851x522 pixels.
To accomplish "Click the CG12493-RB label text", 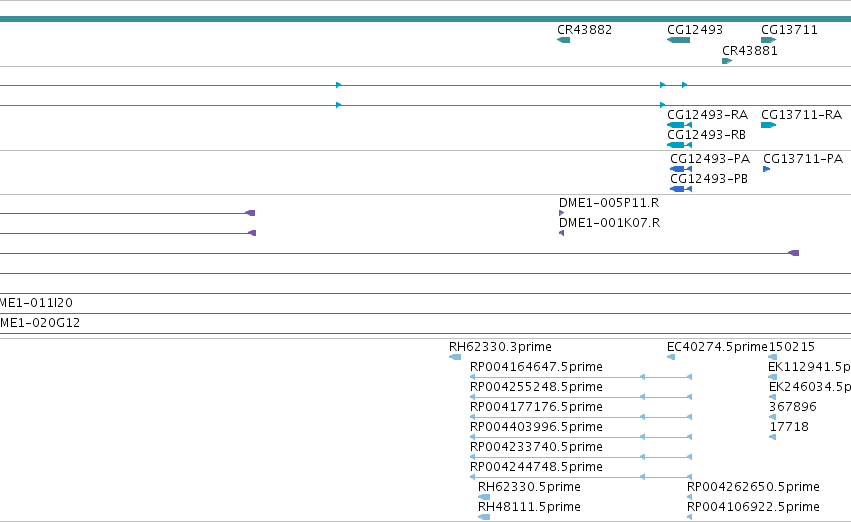I will click(706, 135).
